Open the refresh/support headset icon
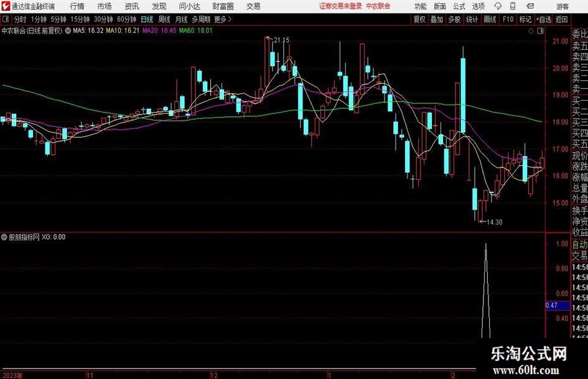 (498, 6)
